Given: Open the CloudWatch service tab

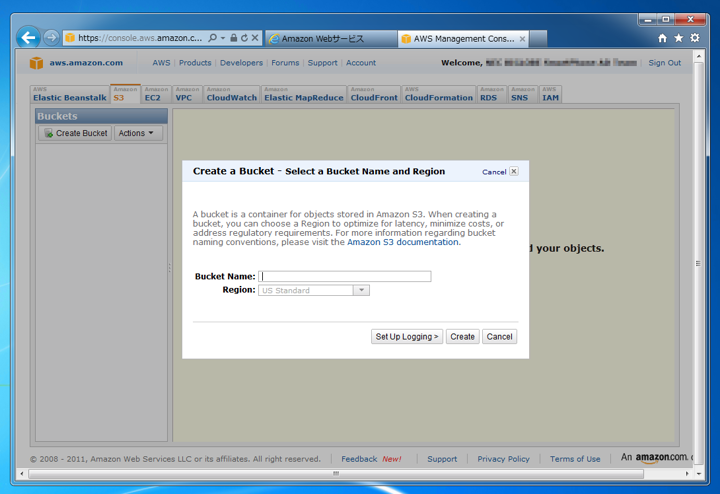Looking at the screenshot, I should click(x=231, y=94).
